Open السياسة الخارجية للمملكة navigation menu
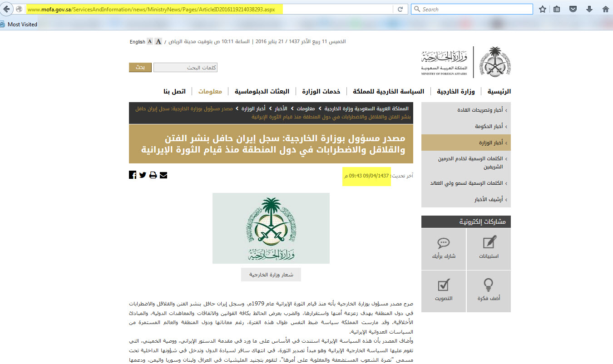Screen dimensions: 613x364 pos(388,91)
